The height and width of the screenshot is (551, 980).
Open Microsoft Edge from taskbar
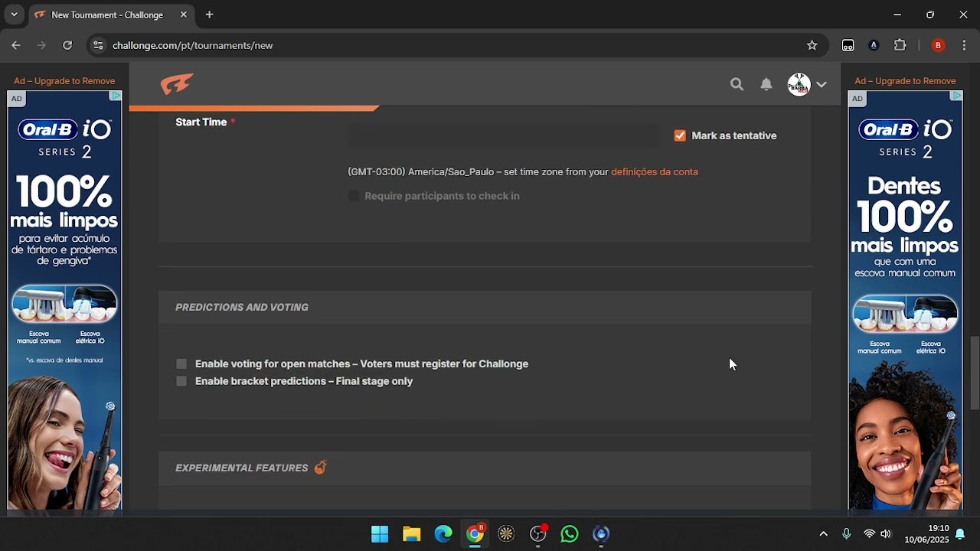pos(443,534)
